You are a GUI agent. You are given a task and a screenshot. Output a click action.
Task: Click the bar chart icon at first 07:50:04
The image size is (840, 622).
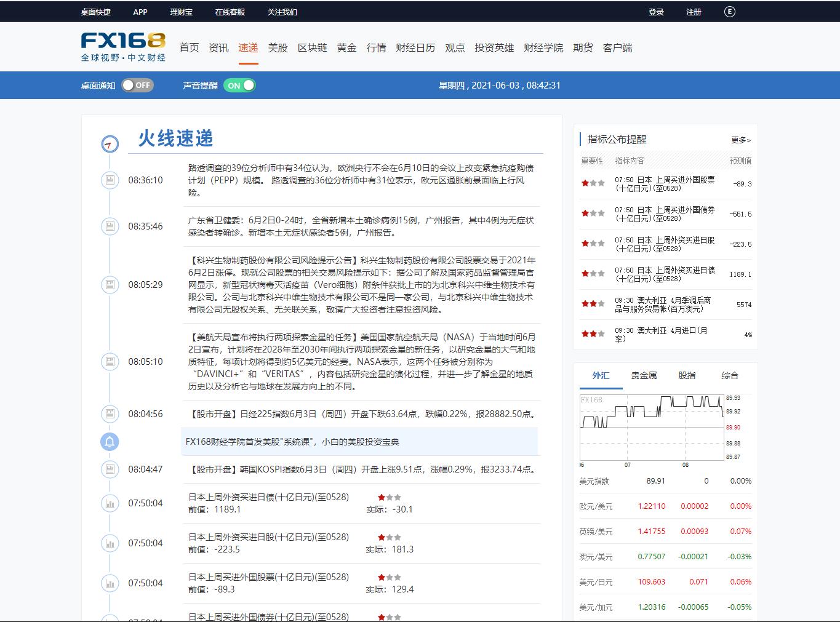coord(110,503)
